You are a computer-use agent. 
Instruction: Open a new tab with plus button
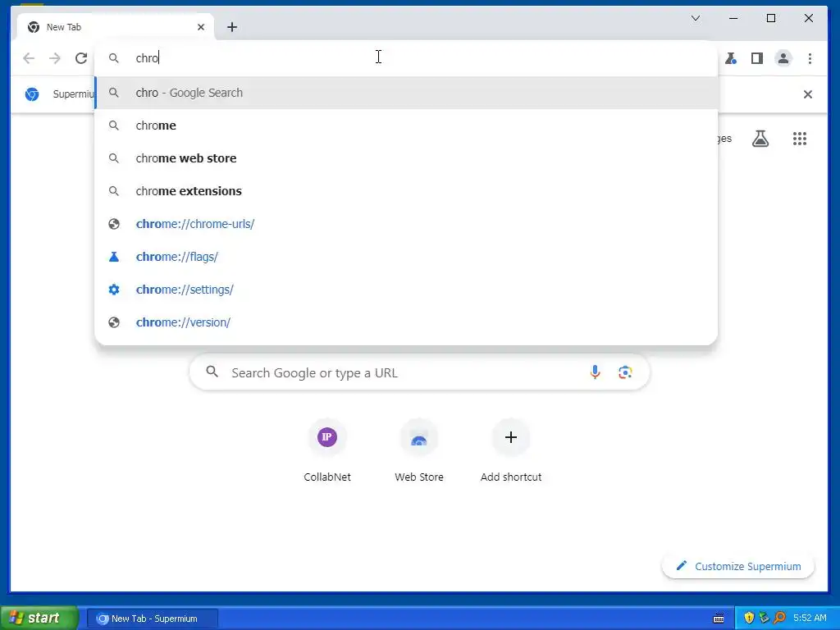(x=232, y=27)
